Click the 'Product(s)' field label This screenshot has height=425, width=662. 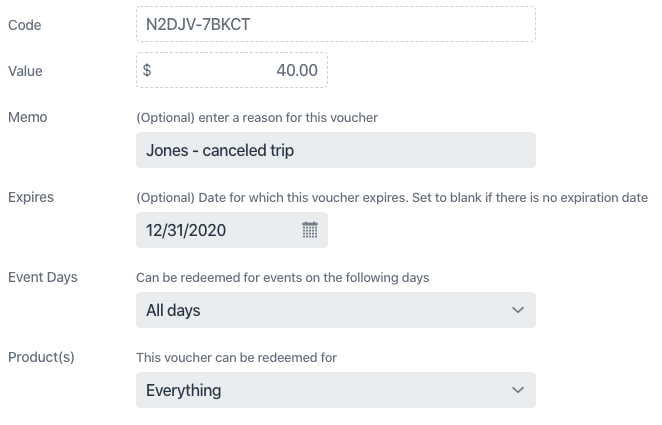tap(41, 357)
